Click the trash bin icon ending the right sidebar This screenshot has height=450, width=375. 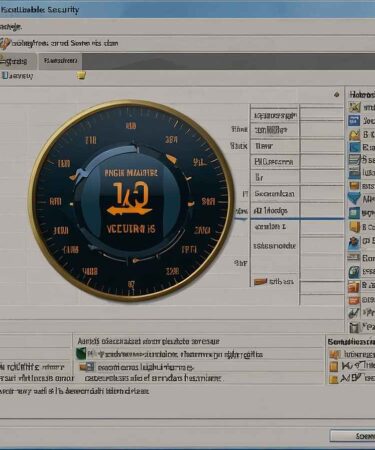tap(354, 327)
